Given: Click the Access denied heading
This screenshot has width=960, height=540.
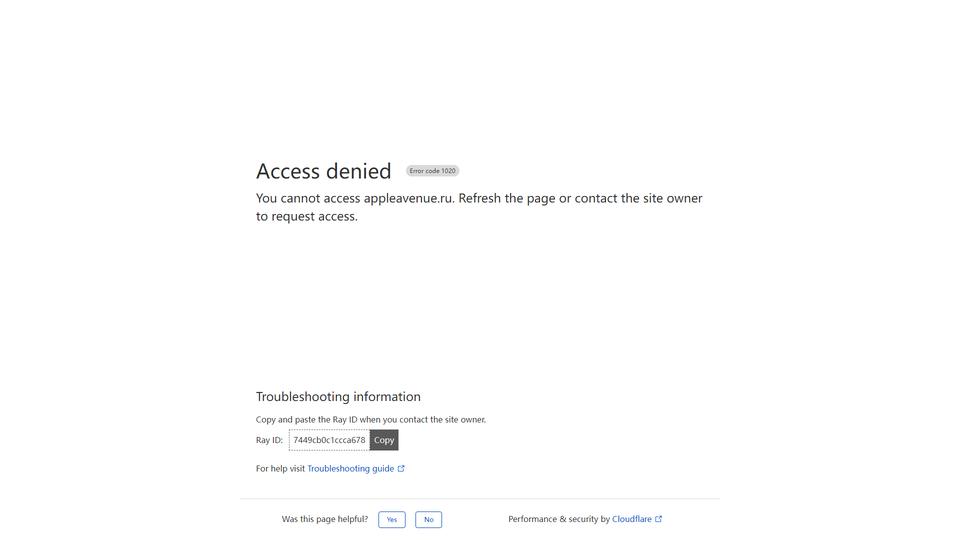Looking at the screenshot, I should [x=323, y=171].
